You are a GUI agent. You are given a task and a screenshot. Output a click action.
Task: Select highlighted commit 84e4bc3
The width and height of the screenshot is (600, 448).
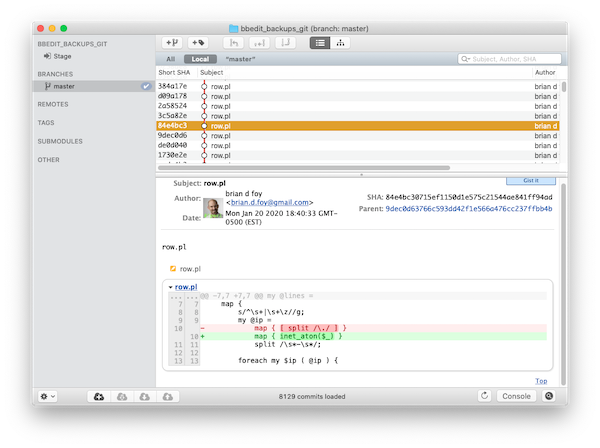[x=358, y=126]
